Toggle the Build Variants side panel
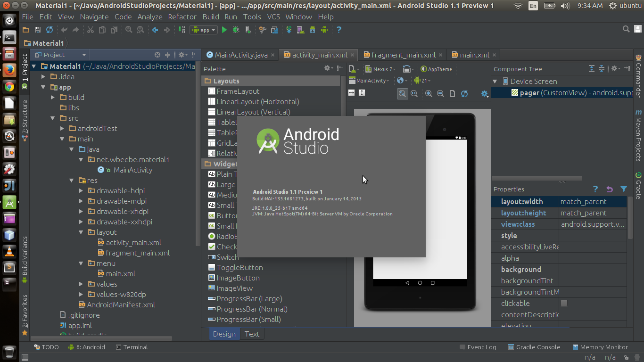Image resolution: width=644 pixels, height=362 pixels. (25, 260)
